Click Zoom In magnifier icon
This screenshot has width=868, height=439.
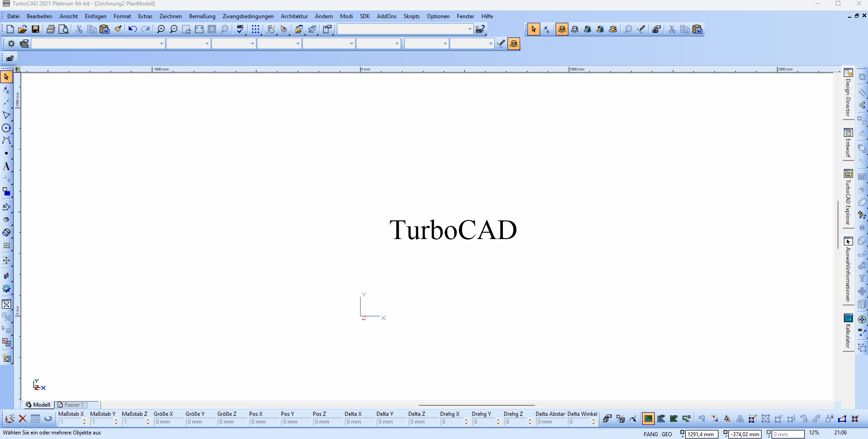pos(161,29)
